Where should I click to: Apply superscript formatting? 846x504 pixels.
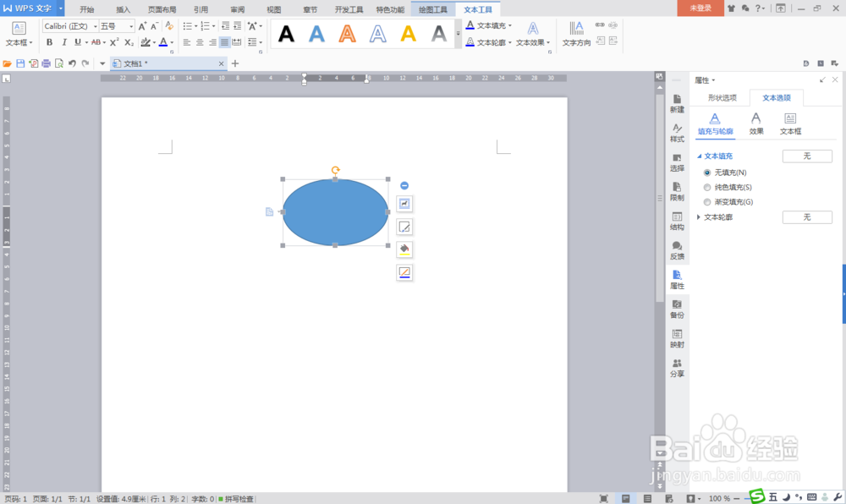click(x=114, y=42)
